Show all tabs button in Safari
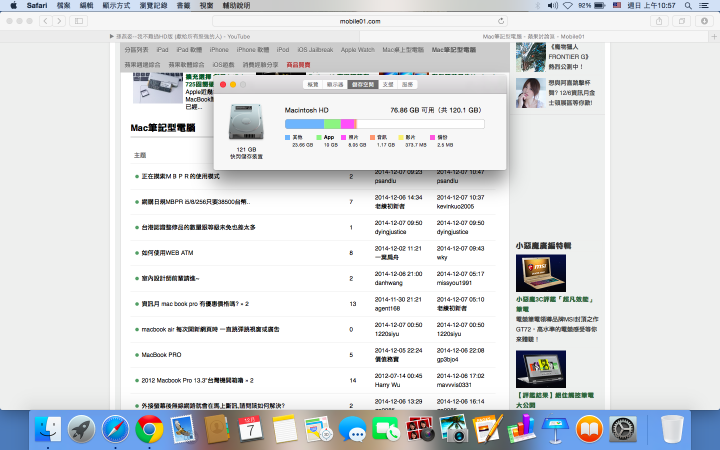The height and width of the screenshot is (450, 720). (681, 21)
